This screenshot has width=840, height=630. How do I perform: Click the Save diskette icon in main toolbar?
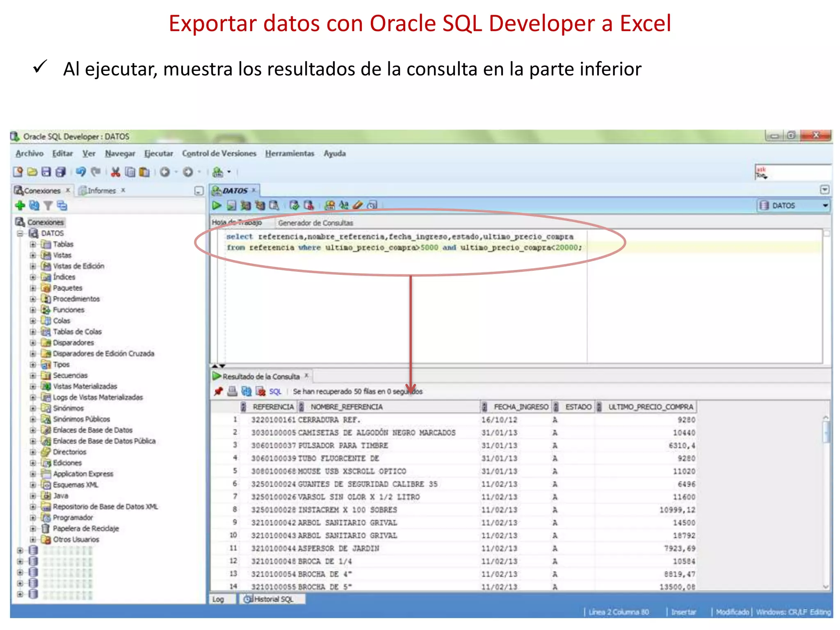pyautogui.click(x=46, y=172)
